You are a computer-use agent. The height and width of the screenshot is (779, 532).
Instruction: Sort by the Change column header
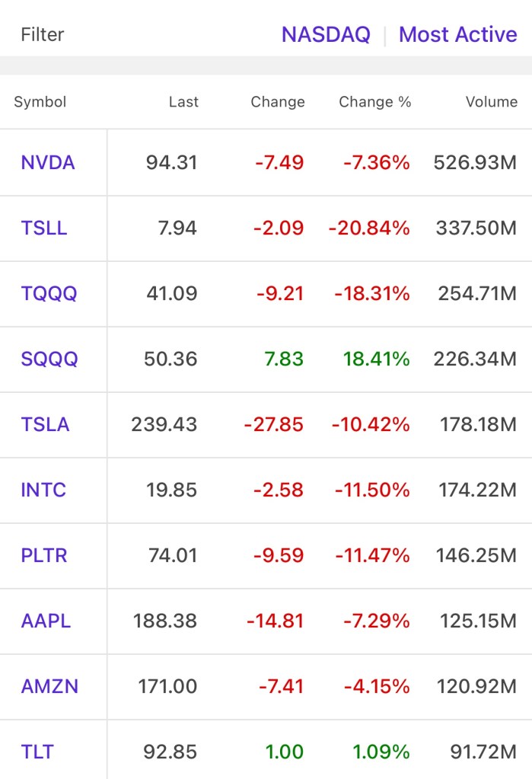(277, 102)
